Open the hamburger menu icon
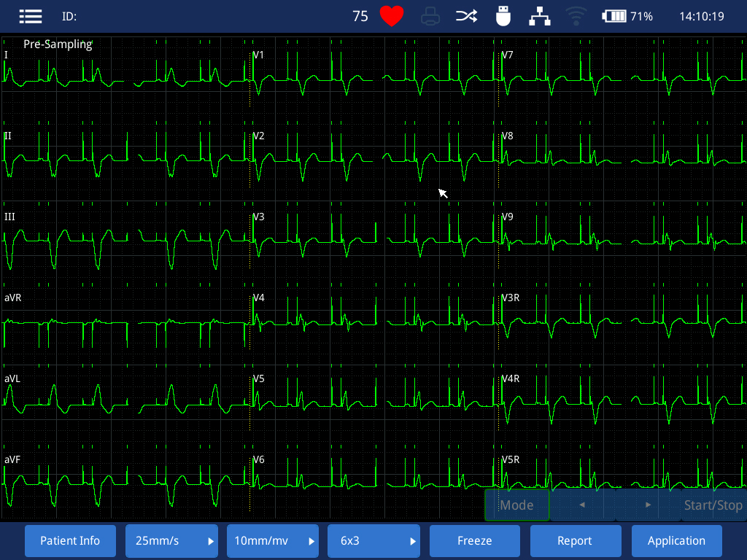747x560 pixels. click(x=31, y=16)
